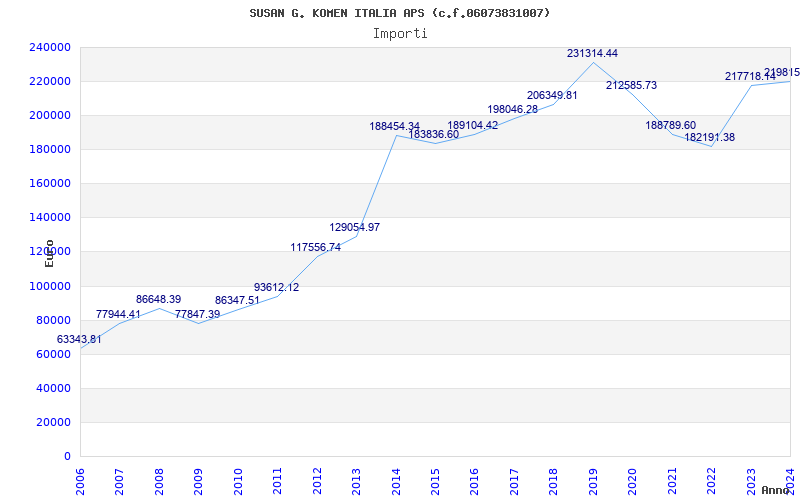This screenshot has width=800, height=500.
Task: Select the data label 93612.12
Action: click(277, 288)
